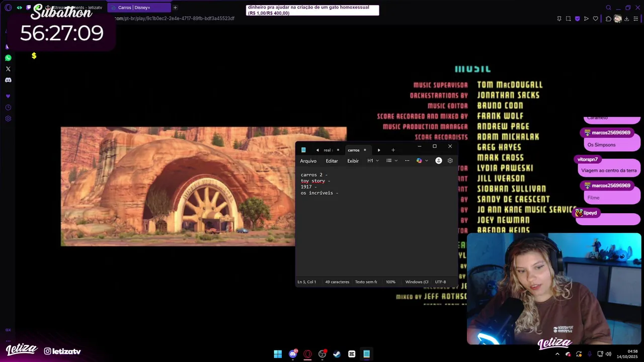This screenshot has width=644, height=362.
Task: Click the donation goal banner at top
Action: click(312, 10)
